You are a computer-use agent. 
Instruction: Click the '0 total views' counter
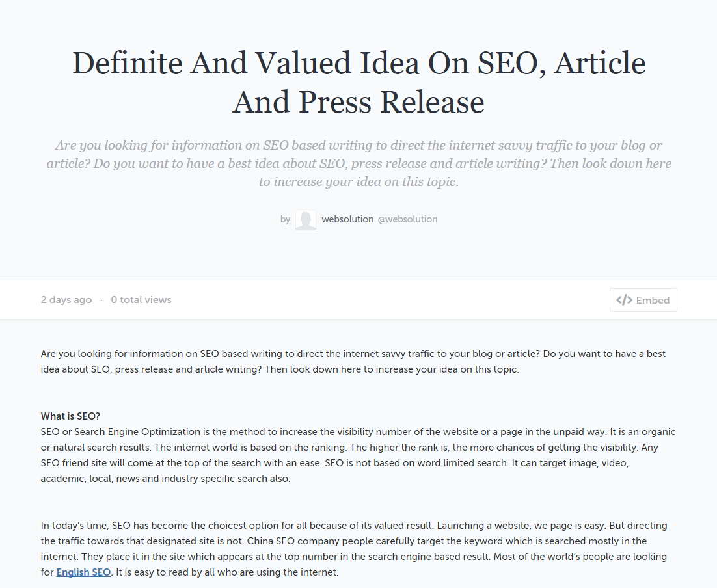point(141,300)
